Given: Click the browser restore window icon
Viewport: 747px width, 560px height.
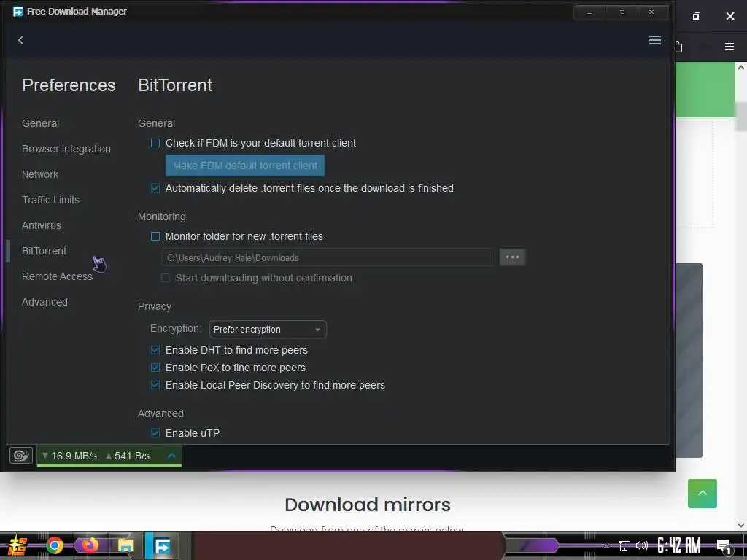Looking at the screenshot, I should (697, 16).
